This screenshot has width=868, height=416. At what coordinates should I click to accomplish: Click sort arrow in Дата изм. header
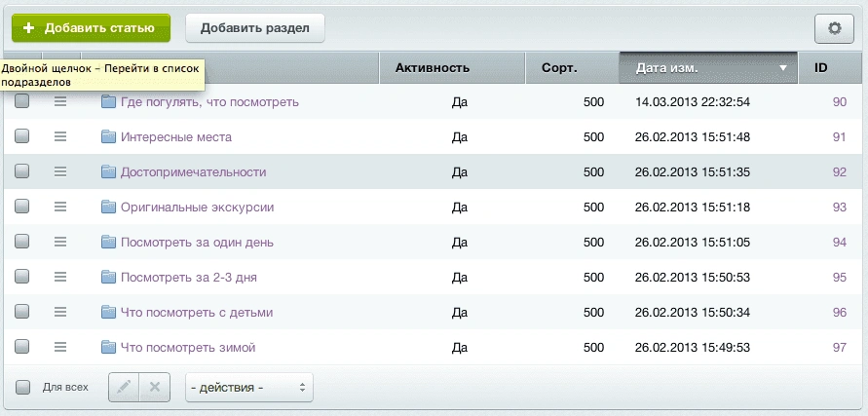pos(782,68)
